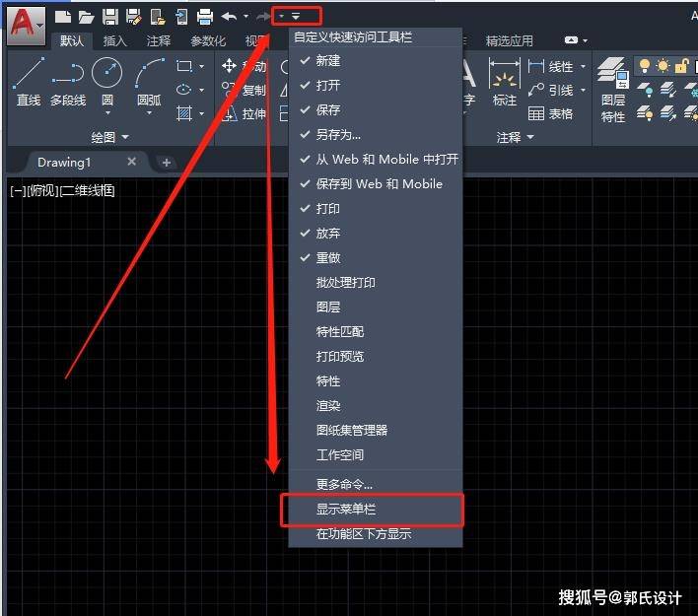This screenshot has width=698, height=616.
Task: Uncheck 打印 in the quick access menu
Action: coord(376,208)
